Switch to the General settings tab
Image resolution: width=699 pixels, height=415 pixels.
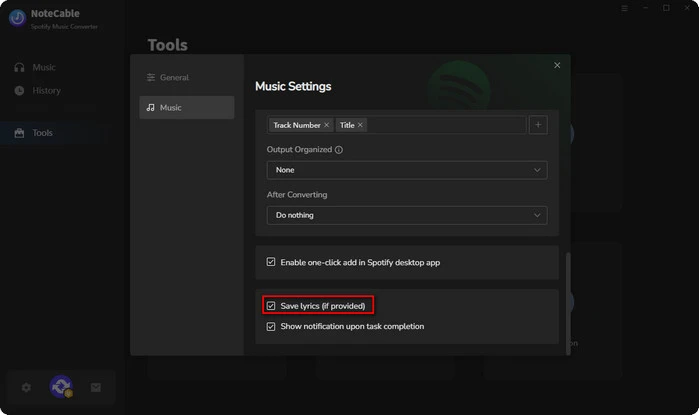click(174, 77)
